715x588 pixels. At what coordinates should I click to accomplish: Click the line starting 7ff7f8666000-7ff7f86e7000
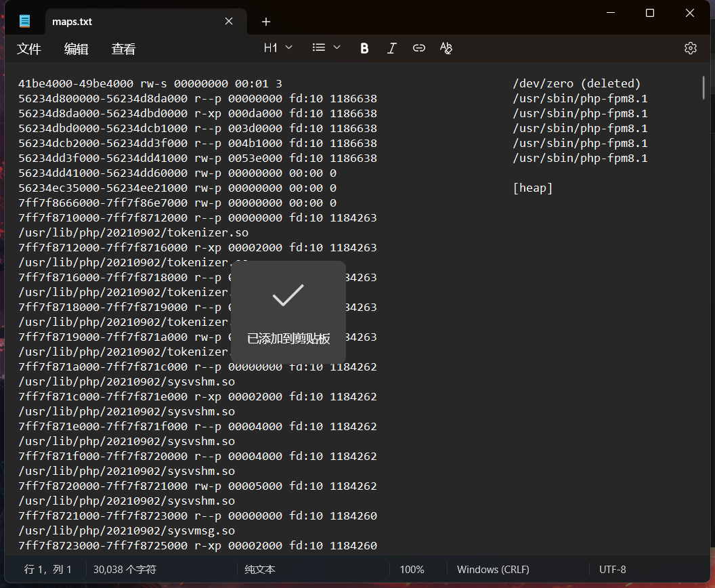177,203
